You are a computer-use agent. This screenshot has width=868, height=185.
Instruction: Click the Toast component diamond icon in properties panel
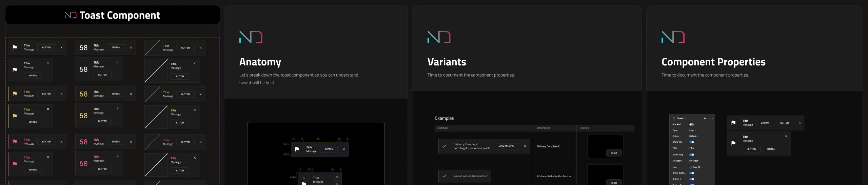tap(674, 118)
